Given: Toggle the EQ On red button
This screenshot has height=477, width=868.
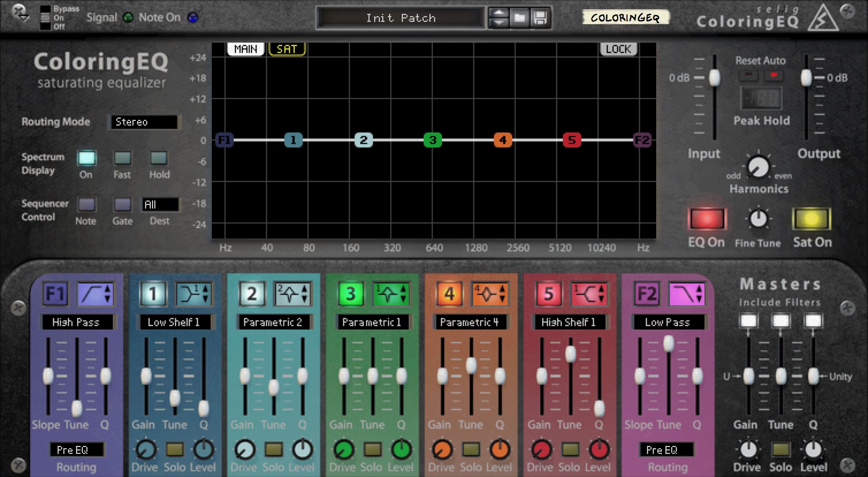Looking at the screenshot, I should click(706, 219).
